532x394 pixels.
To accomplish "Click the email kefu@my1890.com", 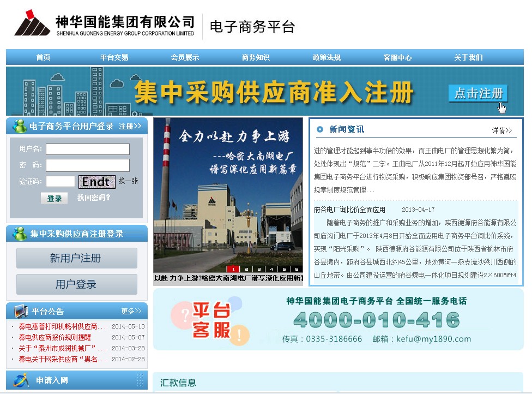I will pos(433,339).
